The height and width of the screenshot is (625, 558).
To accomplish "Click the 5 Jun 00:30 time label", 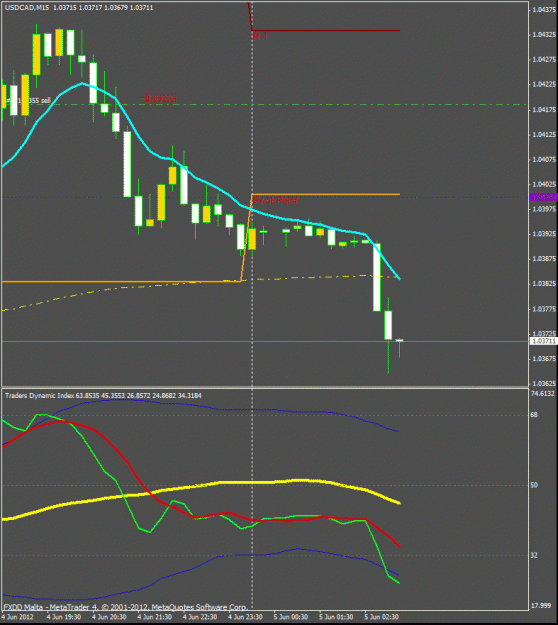I will click(291, 617).
